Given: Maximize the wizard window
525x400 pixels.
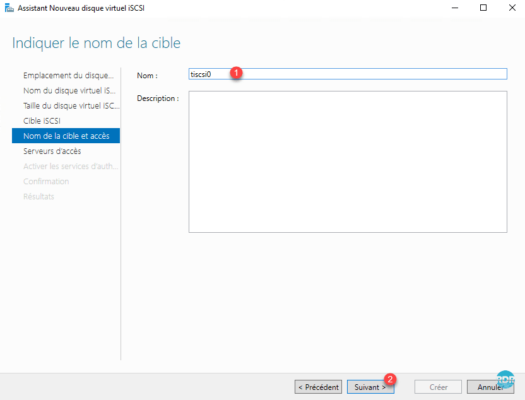Looking at the screenshot, I should (483, 8).
